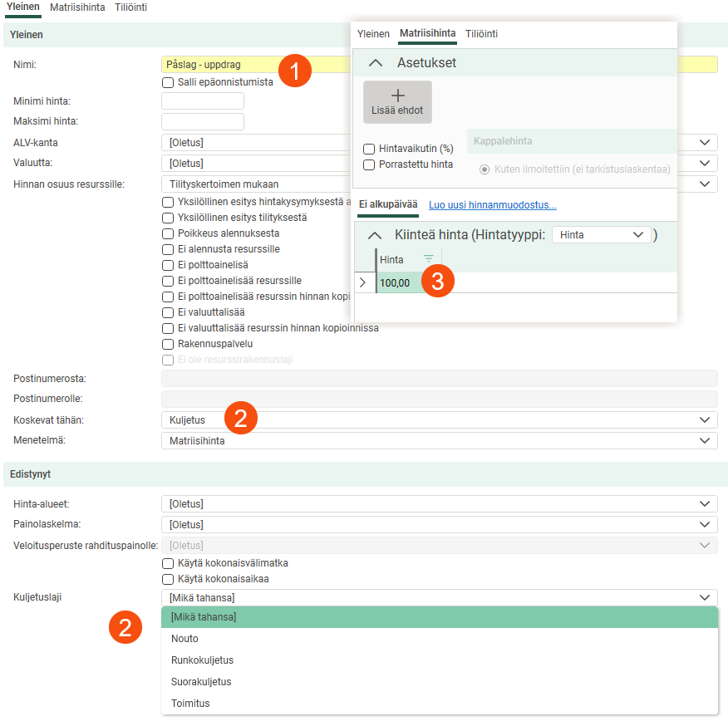This screenshot has height=726, width=728.
Task: Toggle Käytä kokonaisaikaa checkbox
Action: (168, 579)
